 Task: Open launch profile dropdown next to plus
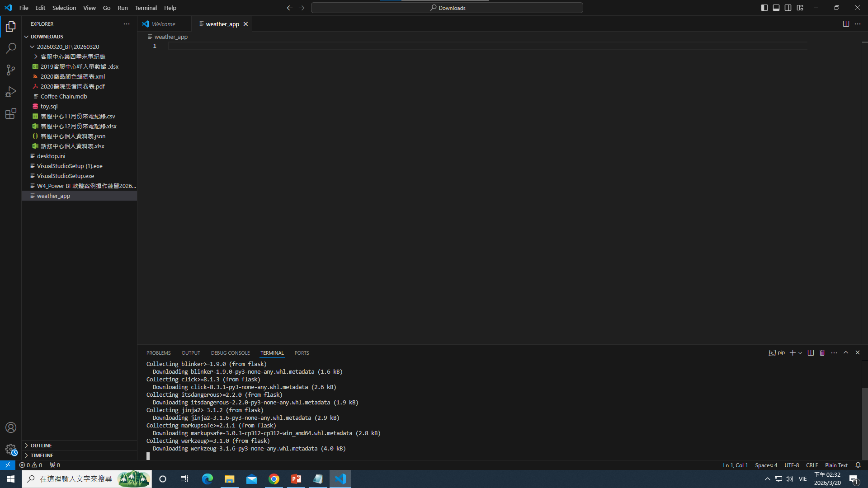pos(800,353)
